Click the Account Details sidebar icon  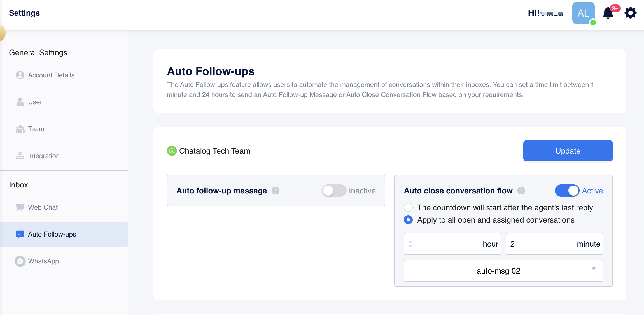20,75
